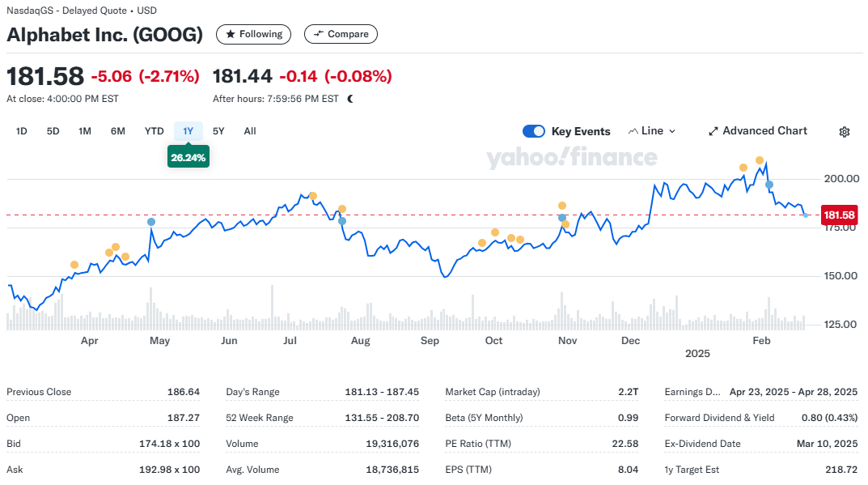Show the All time range

pyautogui.click(x=250, y=131)
